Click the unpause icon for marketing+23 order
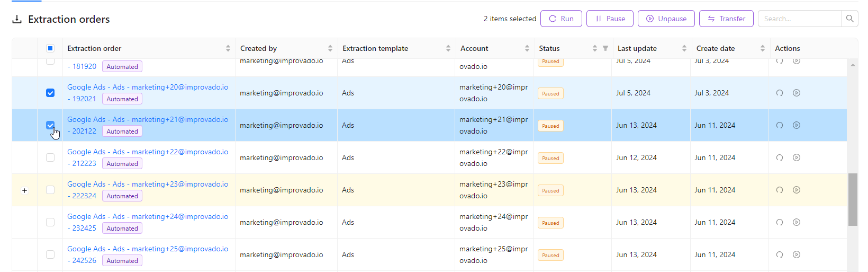 (796, 190)
